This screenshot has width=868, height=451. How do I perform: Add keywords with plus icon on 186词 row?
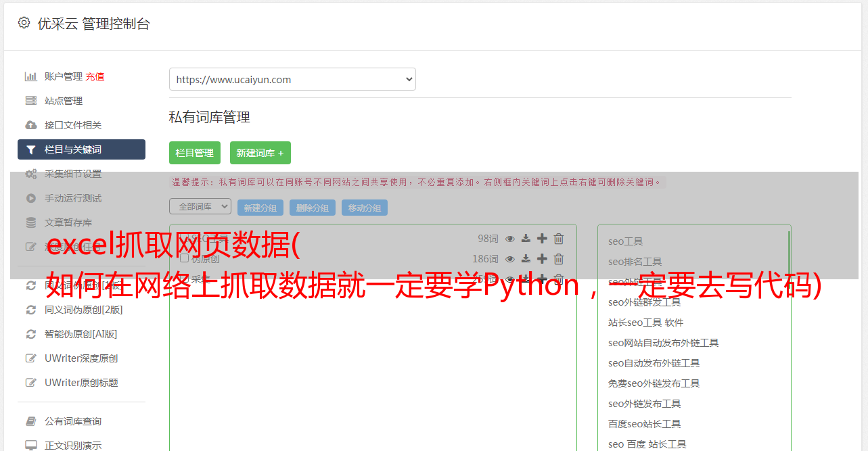click(542, 259)
